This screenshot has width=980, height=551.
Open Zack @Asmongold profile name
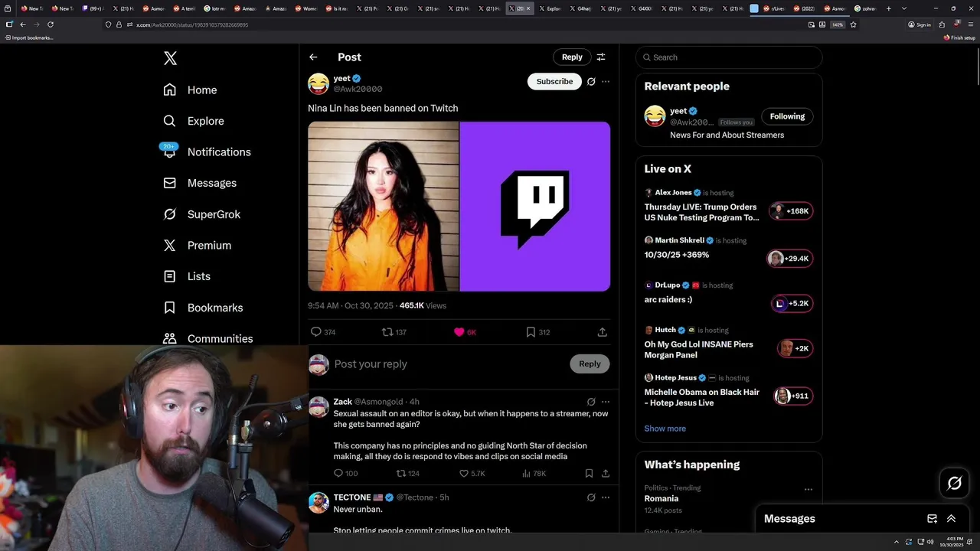click(342, 402)
